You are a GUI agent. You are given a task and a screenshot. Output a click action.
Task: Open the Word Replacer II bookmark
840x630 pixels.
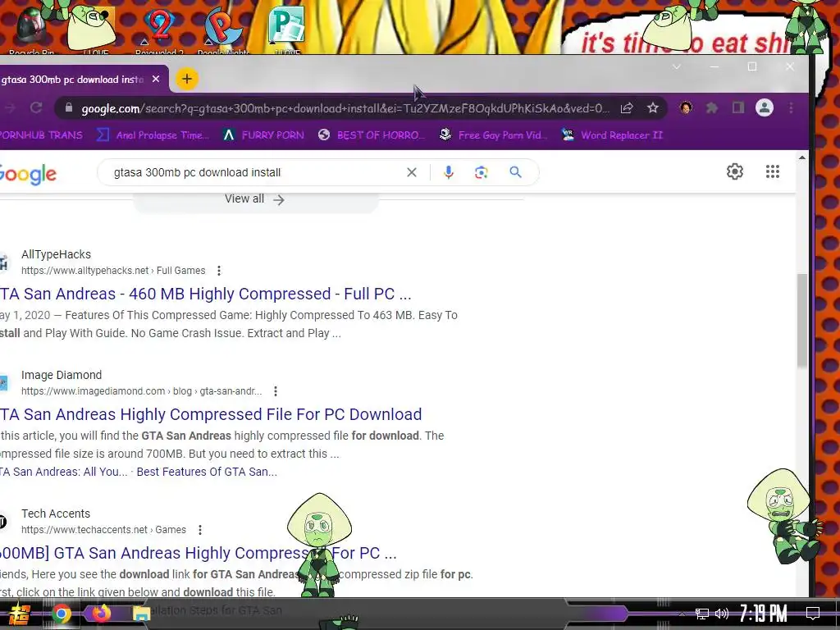[x=612, y=135]
